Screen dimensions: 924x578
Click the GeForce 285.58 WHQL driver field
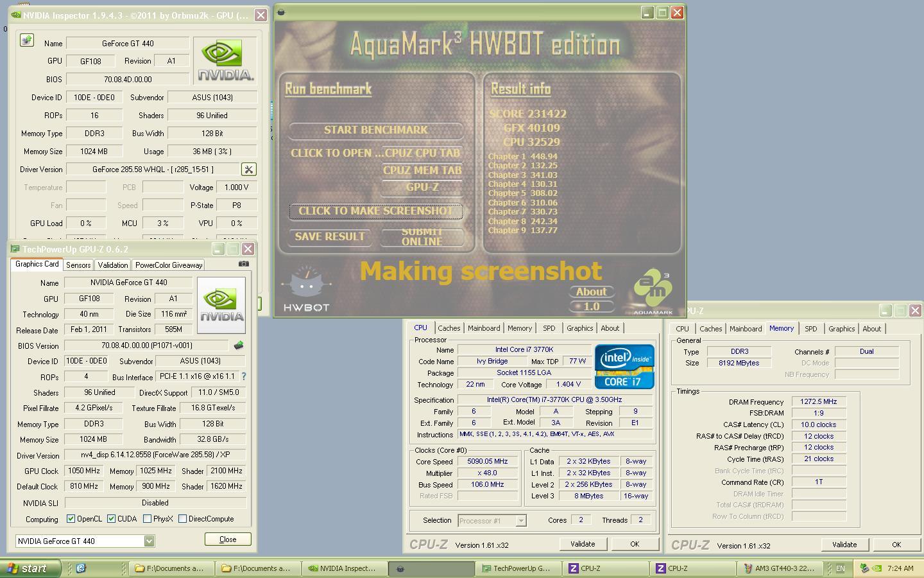(x=152, y=170)
